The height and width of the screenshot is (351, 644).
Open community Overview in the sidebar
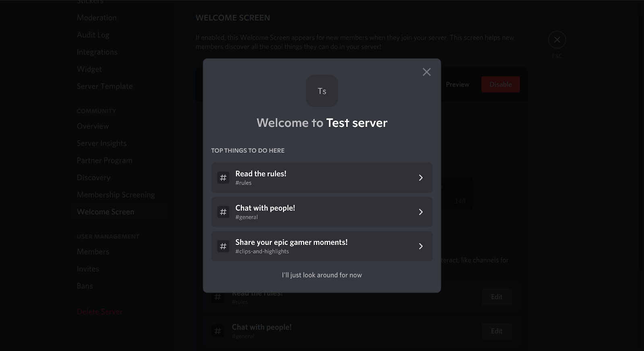tap(93, 126)
